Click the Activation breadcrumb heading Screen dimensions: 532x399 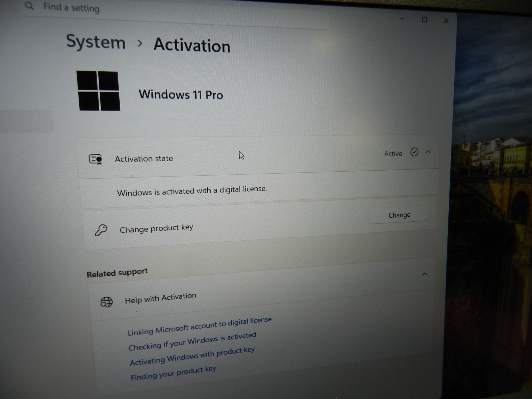click(192, 45)
